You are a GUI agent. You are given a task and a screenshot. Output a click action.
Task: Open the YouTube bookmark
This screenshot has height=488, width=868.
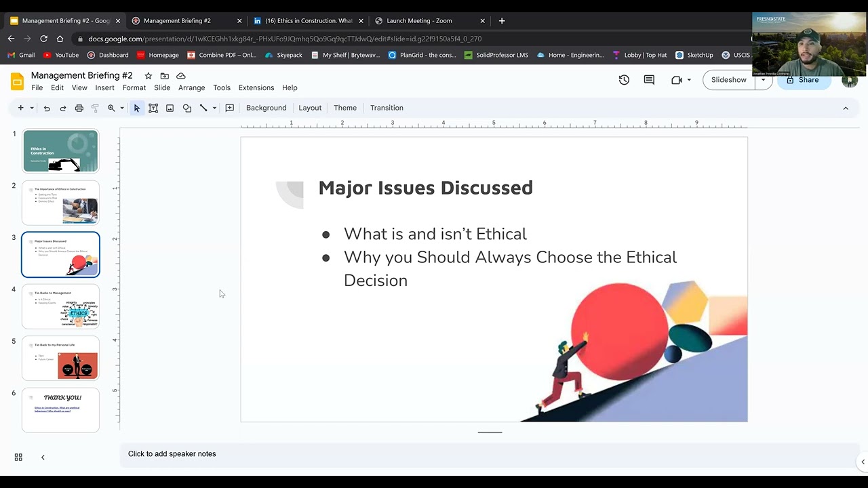61,55
